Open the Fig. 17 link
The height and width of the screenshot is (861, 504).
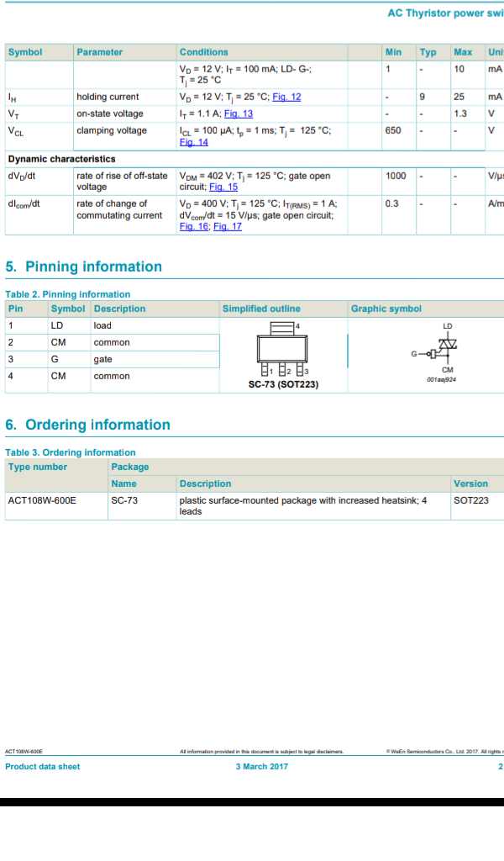[x=227, y=227]
